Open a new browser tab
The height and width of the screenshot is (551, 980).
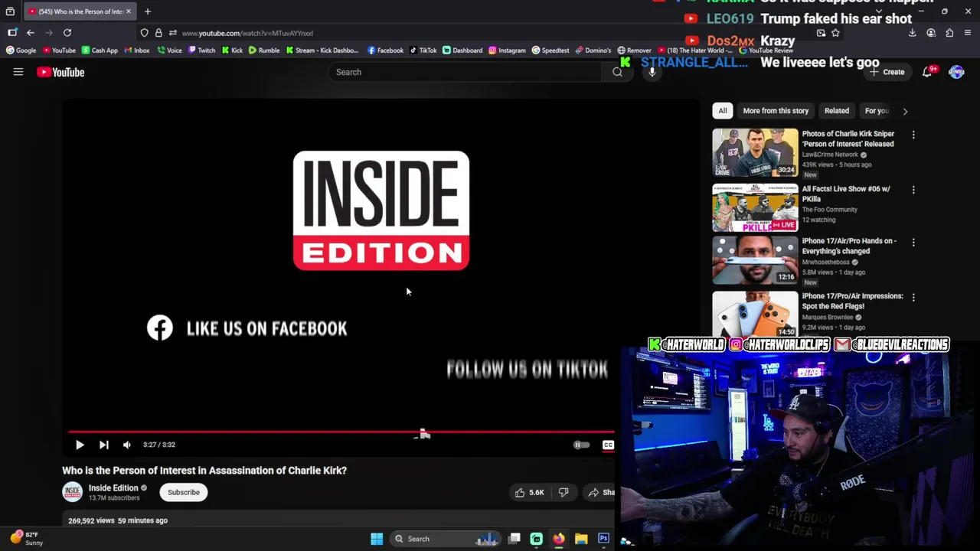(148, 11)
